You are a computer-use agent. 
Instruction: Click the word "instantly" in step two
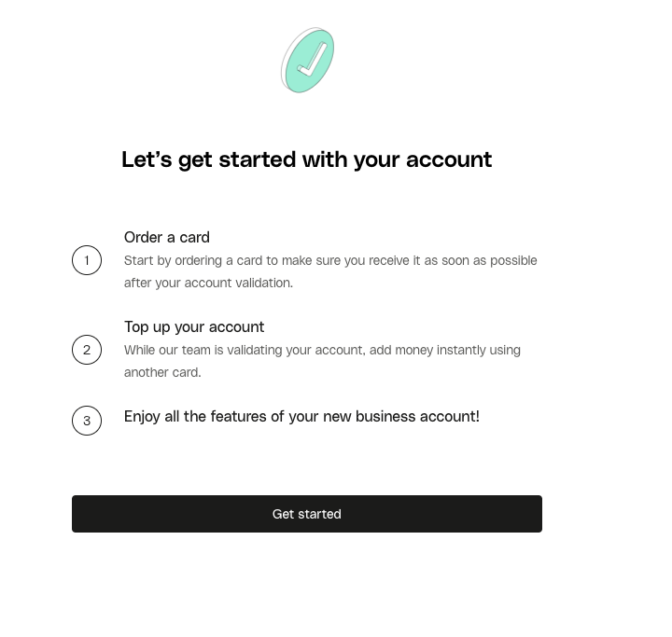[461, 351]
